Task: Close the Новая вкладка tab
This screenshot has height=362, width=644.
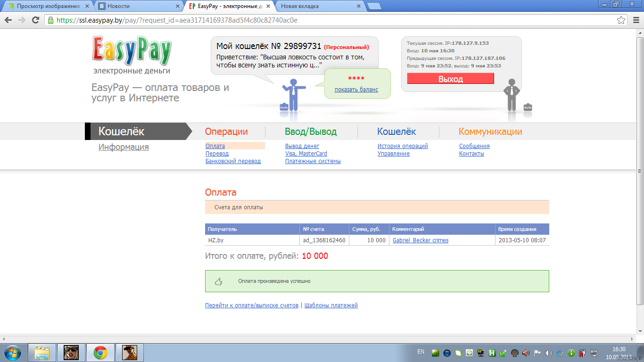Action: click(x=359, y=6)
